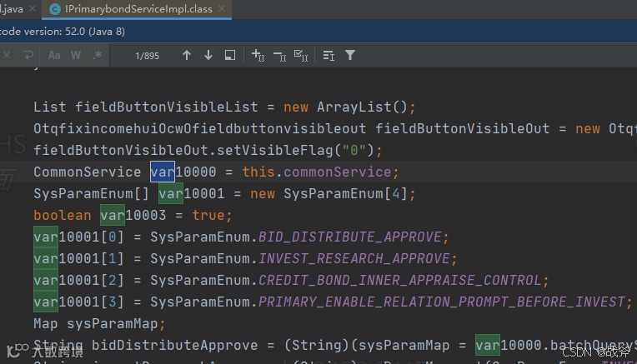The height and width of the screenshot is (364, 637).
Task: Go to next search occurrence arrow
Action: coord(208,55)
